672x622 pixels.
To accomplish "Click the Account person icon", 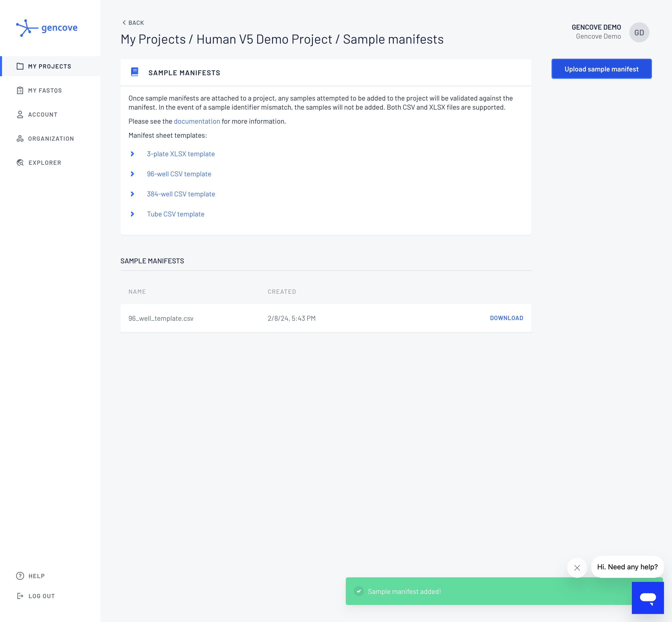I will pyautogui.click(x=20, y=114).
